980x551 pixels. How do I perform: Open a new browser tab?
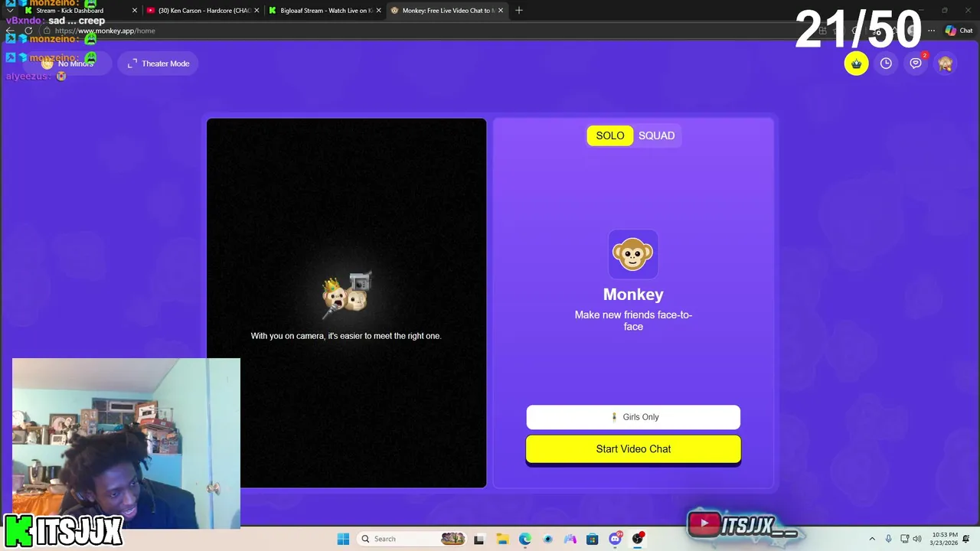519,11
